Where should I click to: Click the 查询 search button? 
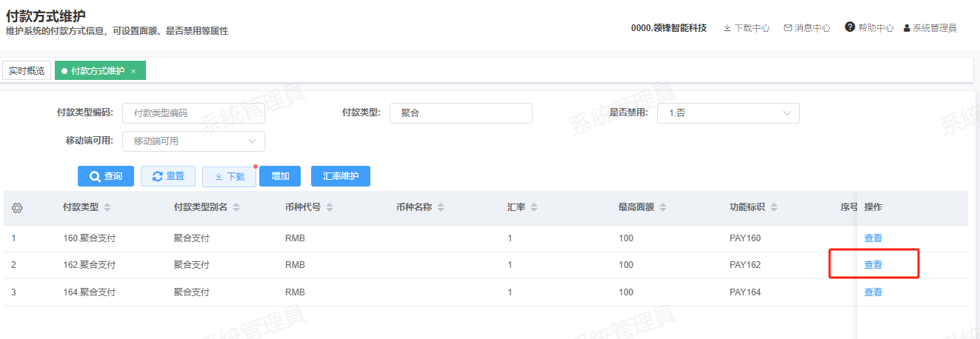(x=106, y=176)
